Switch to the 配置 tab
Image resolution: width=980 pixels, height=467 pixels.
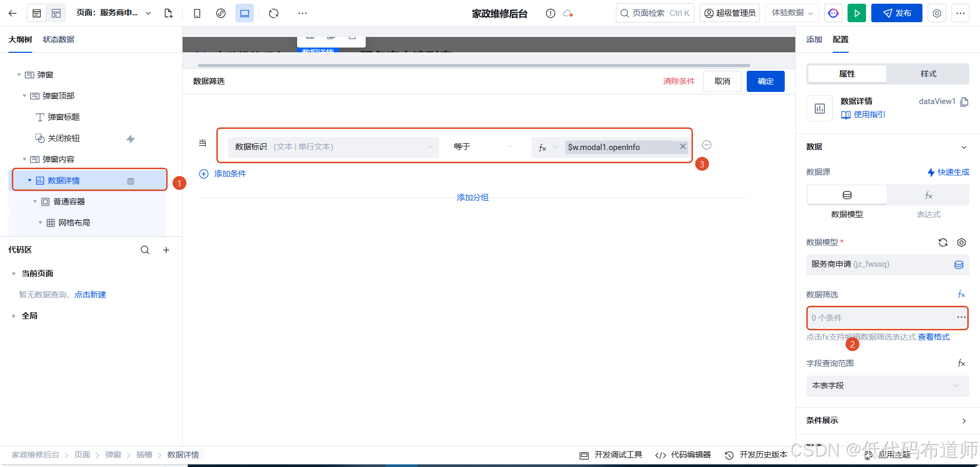click(841, 40)
